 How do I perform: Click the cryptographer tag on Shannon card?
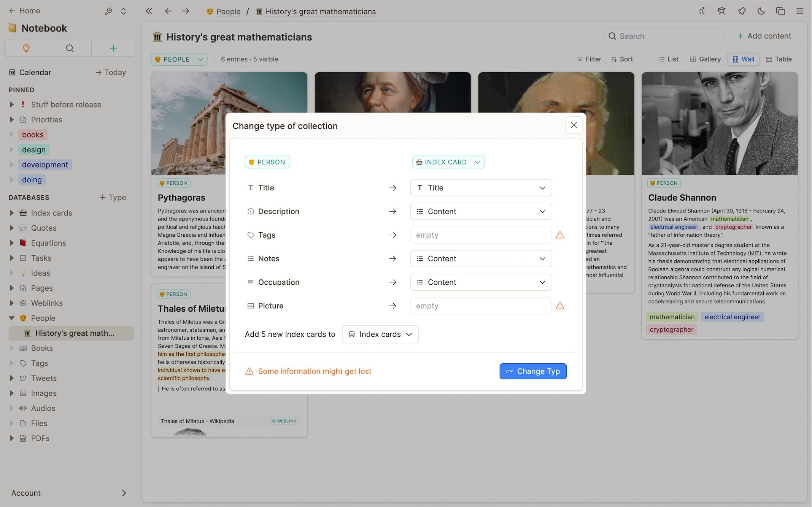tap(671, 330)
